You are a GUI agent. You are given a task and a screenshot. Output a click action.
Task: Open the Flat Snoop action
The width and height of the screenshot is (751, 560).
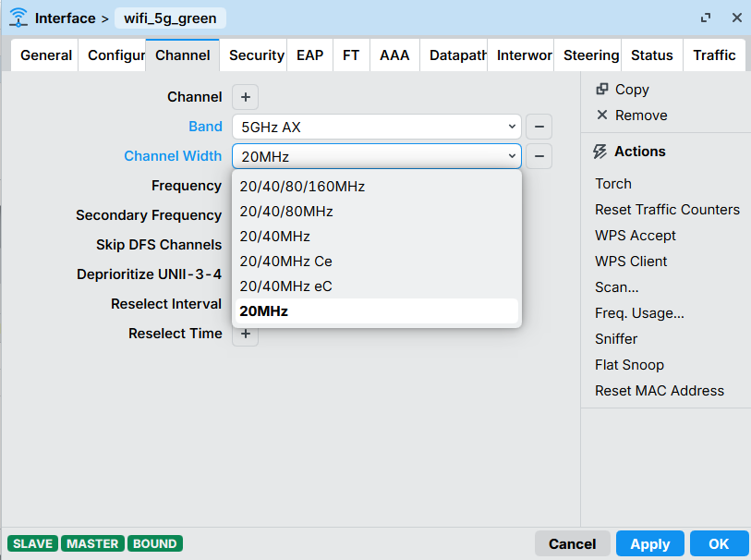(629, 364)
